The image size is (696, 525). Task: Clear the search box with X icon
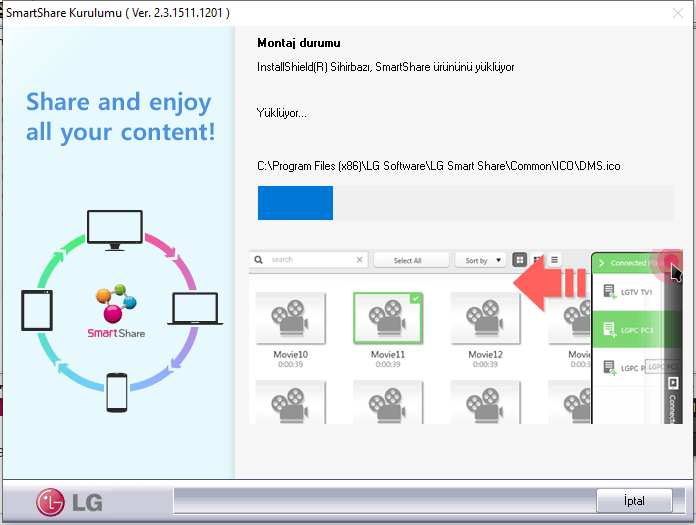[360, 260]
